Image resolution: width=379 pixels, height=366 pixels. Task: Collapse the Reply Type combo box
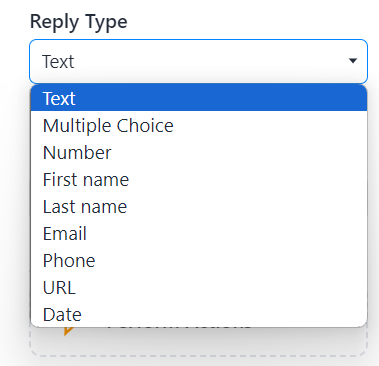(x=198, y=61)
